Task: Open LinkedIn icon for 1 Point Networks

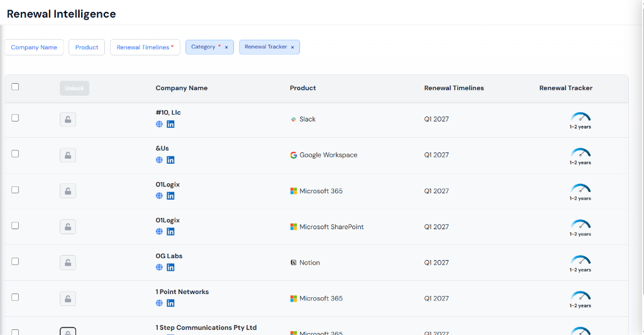Action: [170, 303]
